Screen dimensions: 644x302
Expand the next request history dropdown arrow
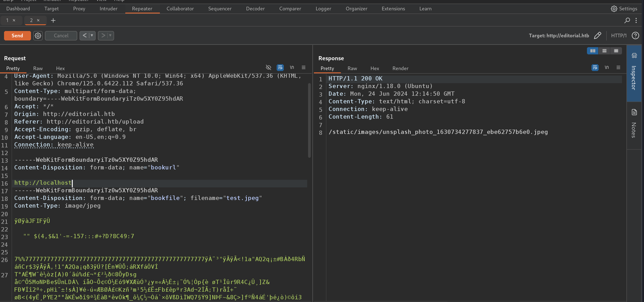point(110,36)
